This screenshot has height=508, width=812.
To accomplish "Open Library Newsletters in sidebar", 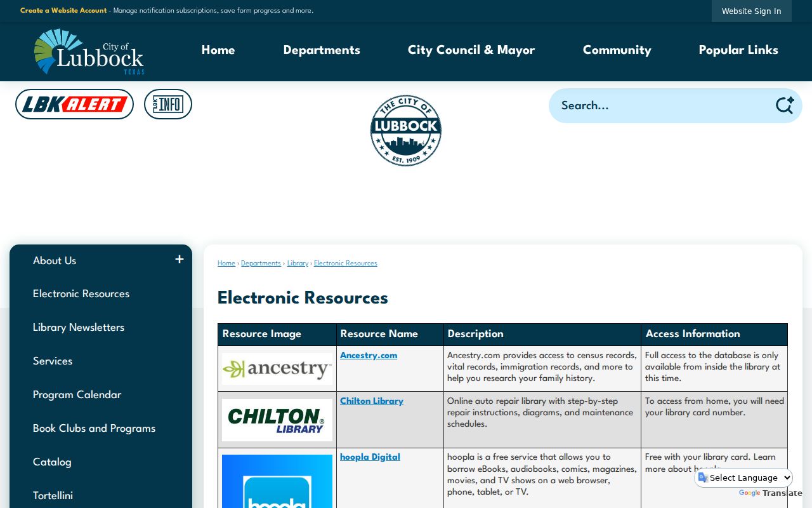I will click(x=79, y=328).
